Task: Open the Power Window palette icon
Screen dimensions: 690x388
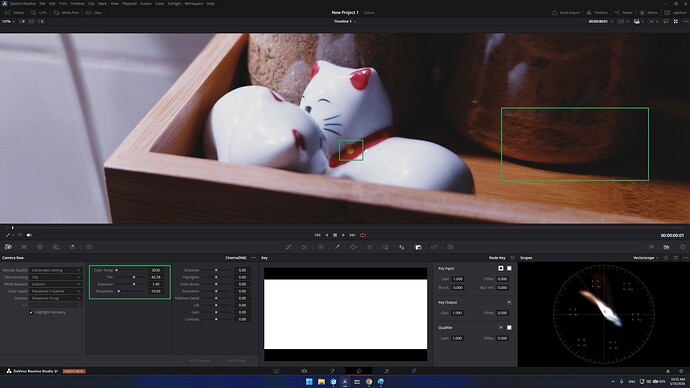Action: pyautogui.click(x=353, y=247)
